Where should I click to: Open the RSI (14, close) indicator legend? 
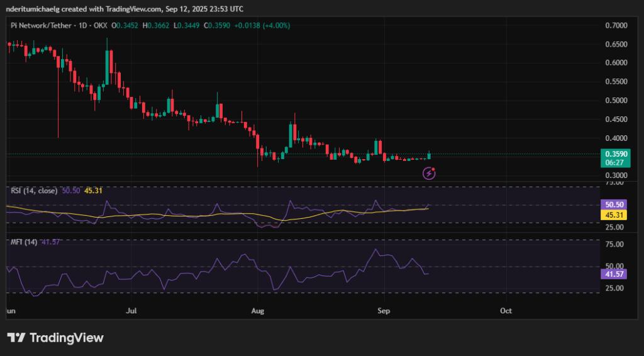coord(31,191)
